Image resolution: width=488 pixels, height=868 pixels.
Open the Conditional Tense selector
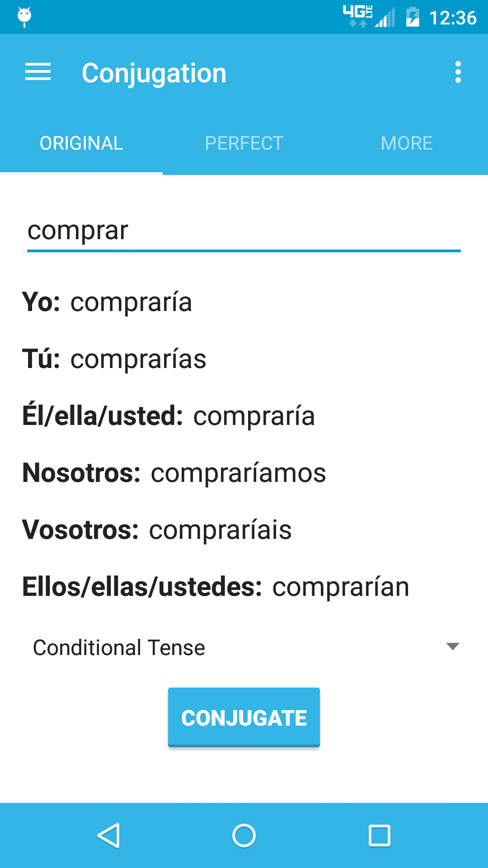point(119,647)
